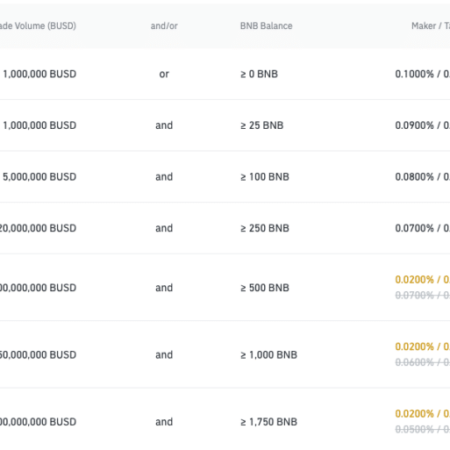450x450 pixels.
Task: Click the BNB Balance column header
Action: point(266,26)
